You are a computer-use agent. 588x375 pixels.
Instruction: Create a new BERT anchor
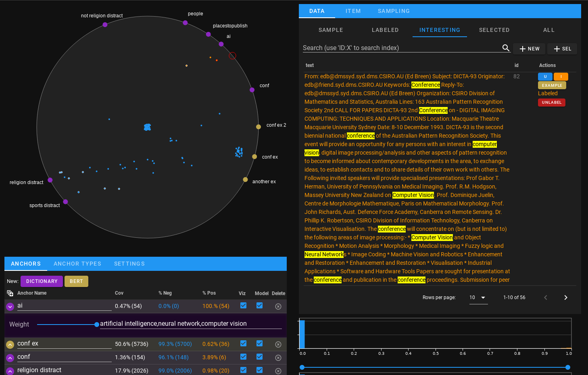tap(76, 281)
